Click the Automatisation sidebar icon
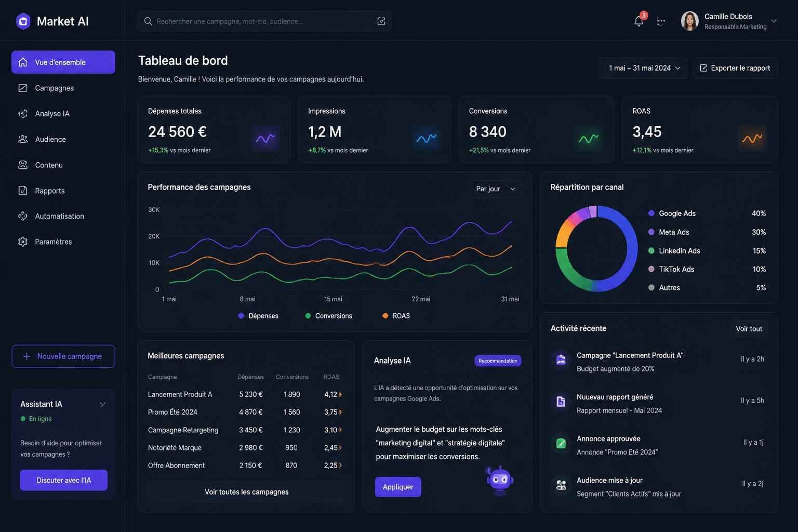 [x=23, y=216]
